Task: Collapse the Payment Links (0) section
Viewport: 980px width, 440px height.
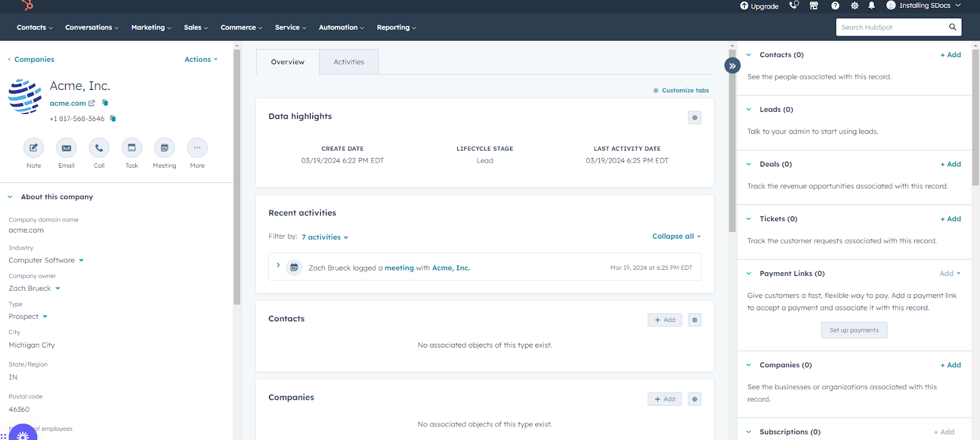Action: tap(748, 274)
